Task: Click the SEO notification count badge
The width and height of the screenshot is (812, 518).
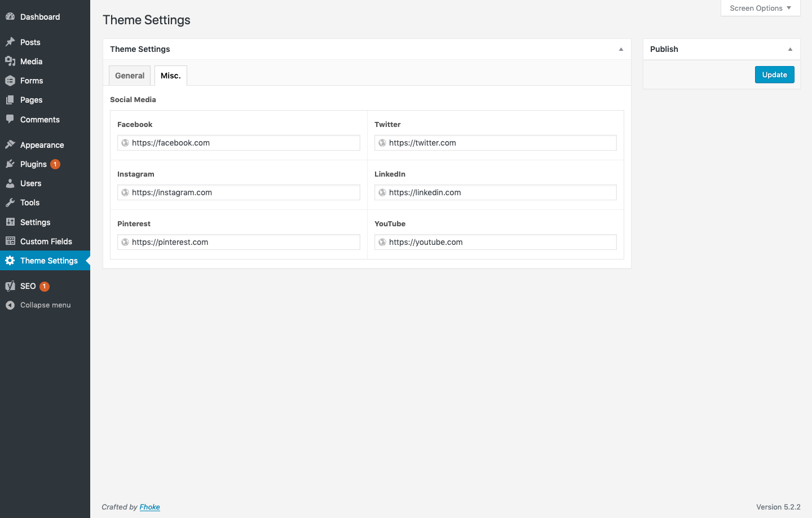Action: tap(45, 286)
